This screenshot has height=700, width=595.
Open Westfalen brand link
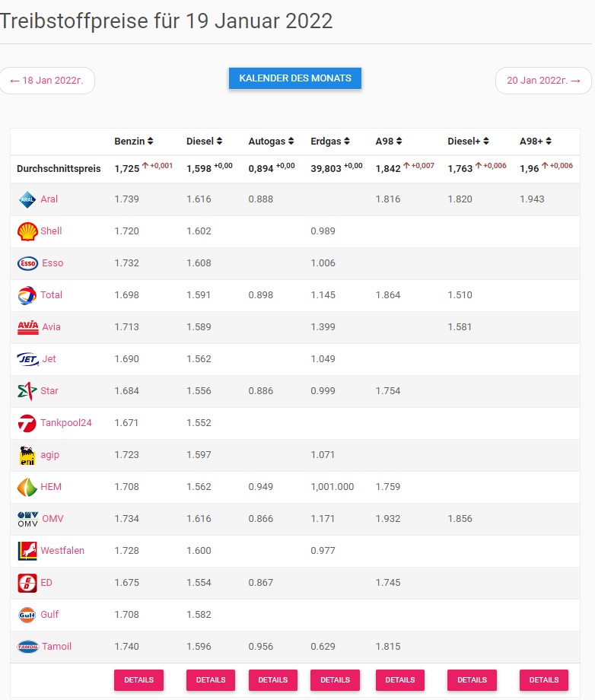tap(62, 550)
